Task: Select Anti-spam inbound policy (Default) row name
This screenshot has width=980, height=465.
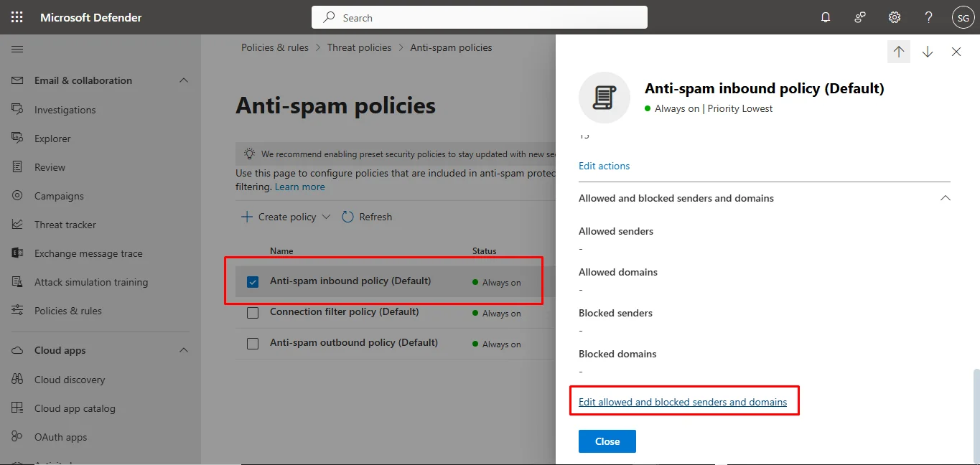Action: (x=350, y=281)
